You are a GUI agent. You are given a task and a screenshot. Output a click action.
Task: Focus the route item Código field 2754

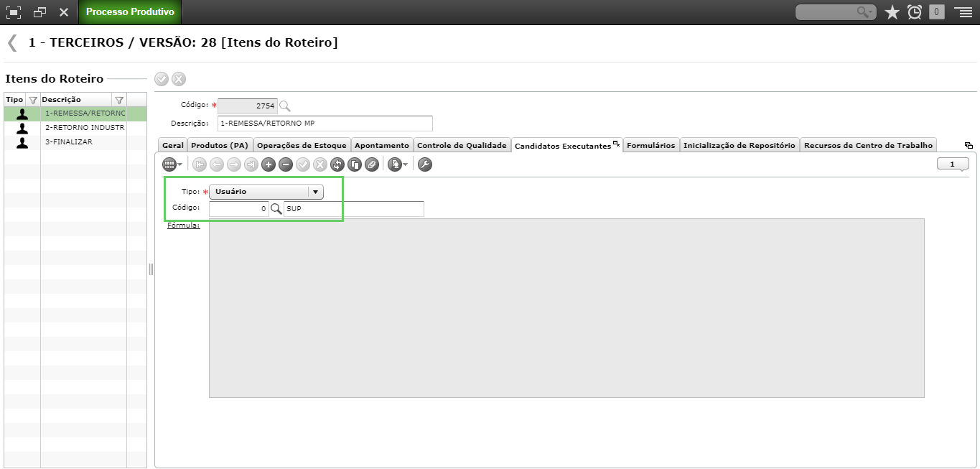[248, 106]
